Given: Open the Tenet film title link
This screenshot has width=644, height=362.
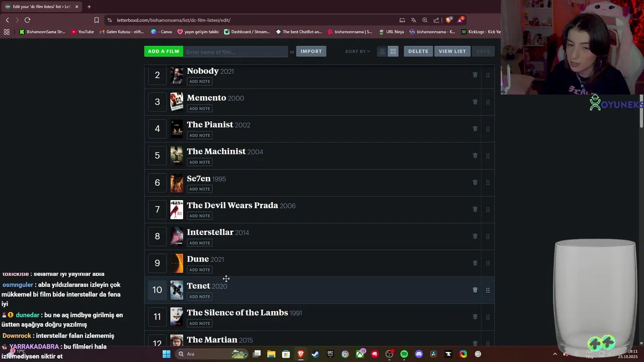Looking at the screenshot, I should 198,286.
